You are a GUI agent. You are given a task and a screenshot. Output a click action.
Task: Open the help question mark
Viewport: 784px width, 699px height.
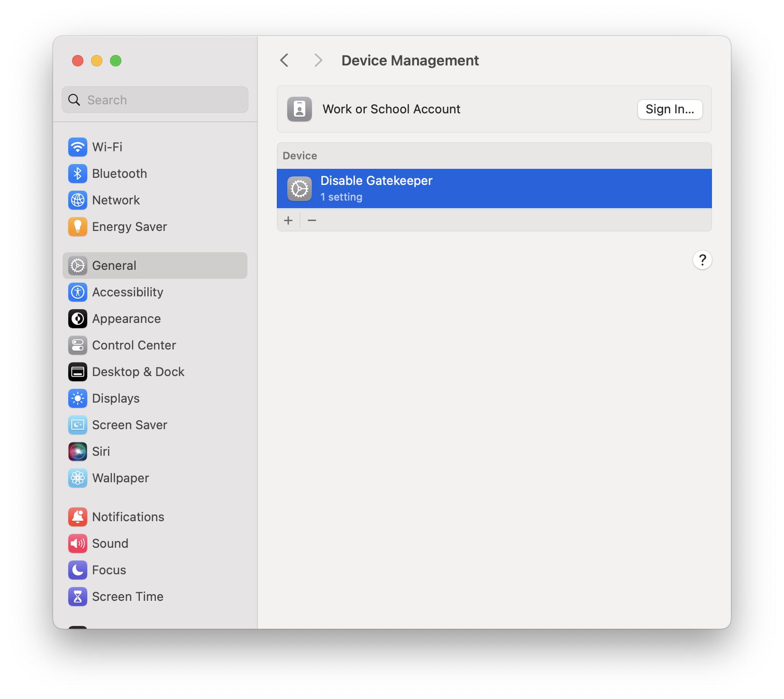pos(702,260)
